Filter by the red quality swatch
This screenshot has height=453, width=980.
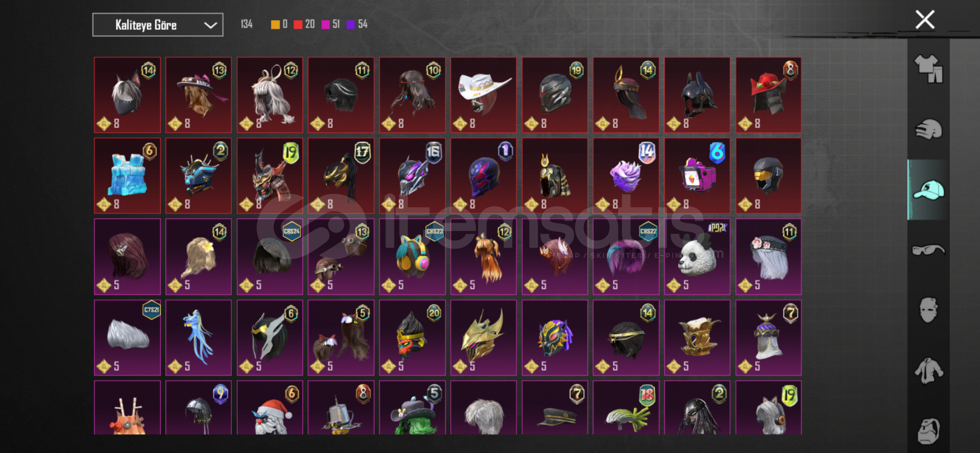click(298, 24)
